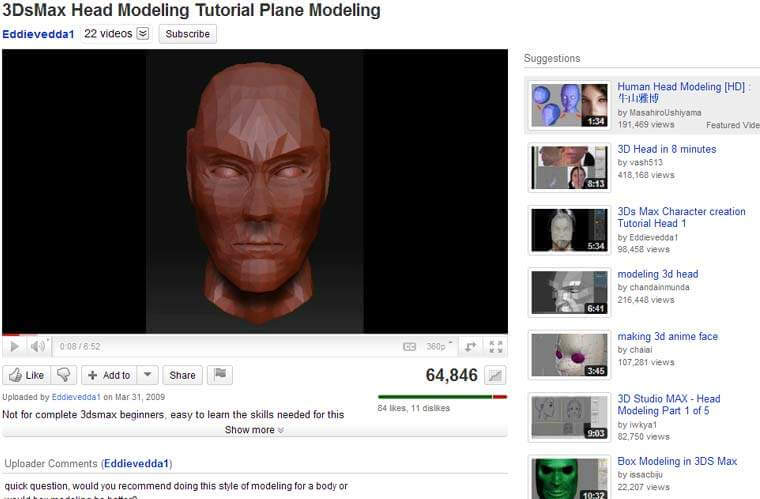The height and width of the screenshot is (499, 760).
Task: Flag the video with the flag icon
Action: pos(220,375)
